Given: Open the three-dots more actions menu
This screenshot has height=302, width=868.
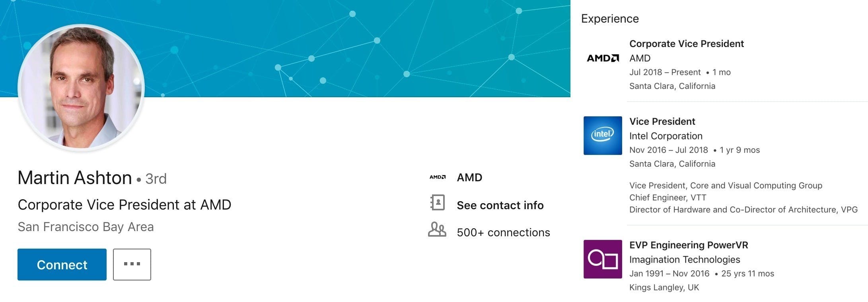Looking at the screenshot, I should coord(132,265).
